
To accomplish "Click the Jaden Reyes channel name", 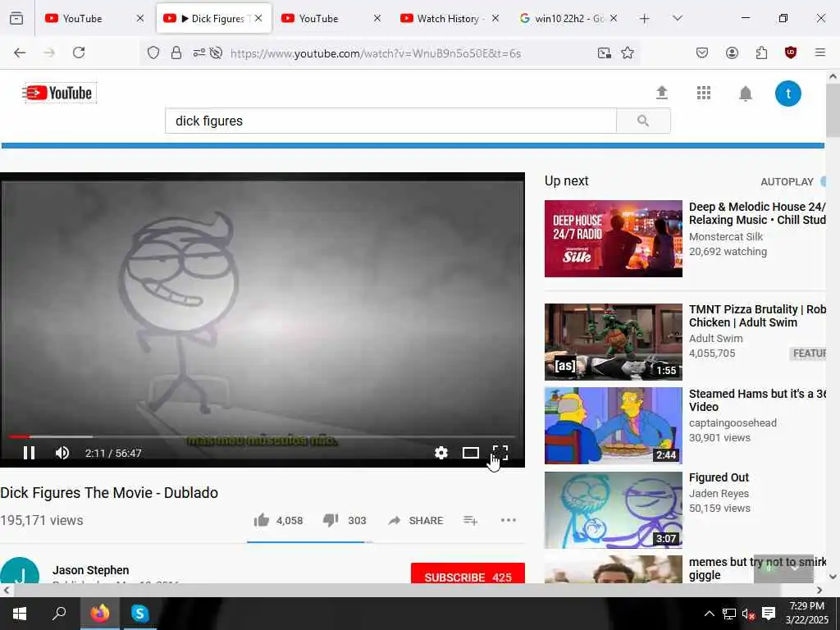I will coord(719,493).
